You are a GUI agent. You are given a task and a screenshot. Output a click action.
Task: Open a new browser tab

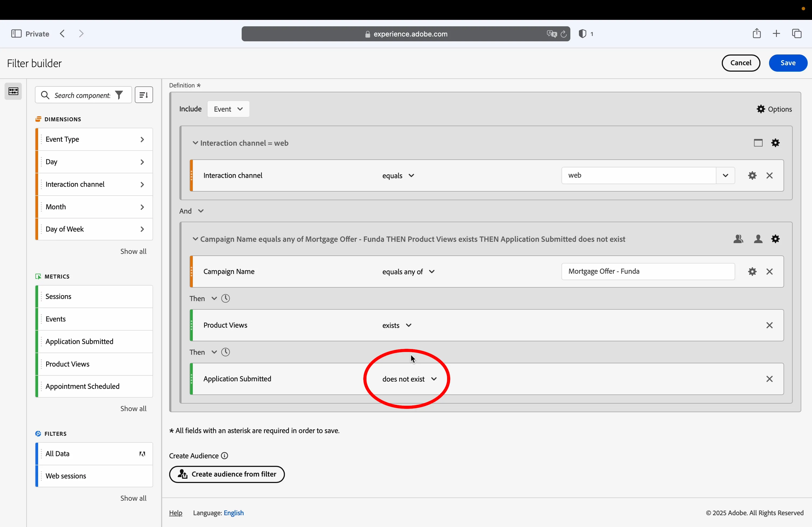pos(777,33)
